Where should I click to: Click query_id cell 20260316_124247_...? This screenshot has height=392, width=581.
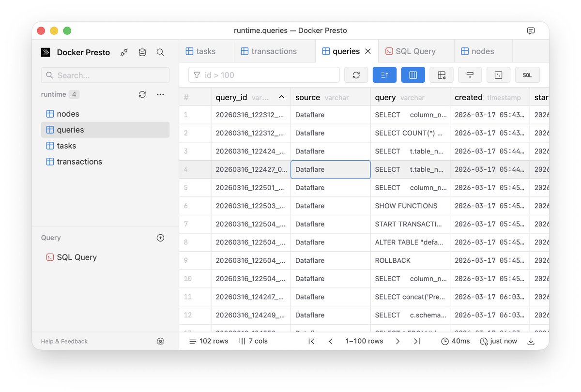[x=251, y=297]
